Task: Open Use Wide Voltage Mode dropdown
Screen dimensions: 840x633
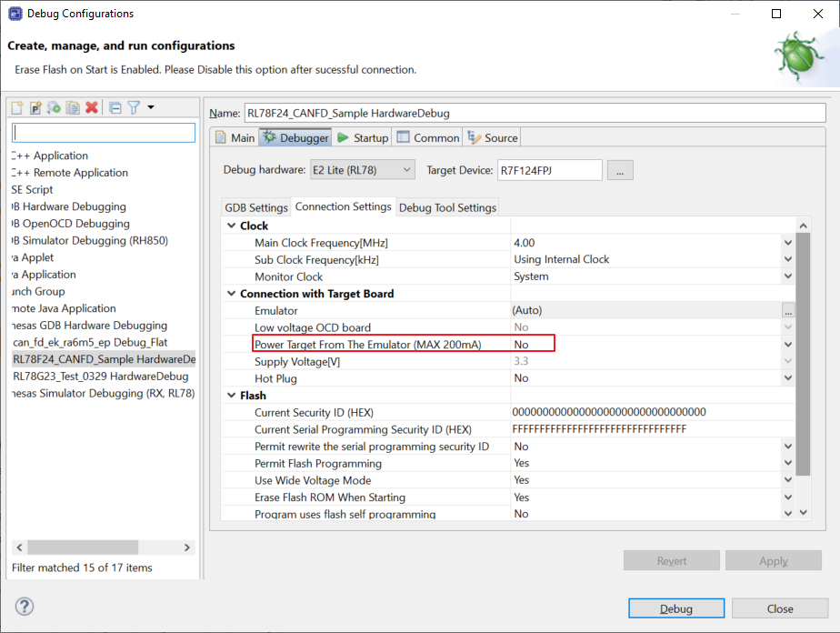Action: pyautogui.click(x=787, y=479)
